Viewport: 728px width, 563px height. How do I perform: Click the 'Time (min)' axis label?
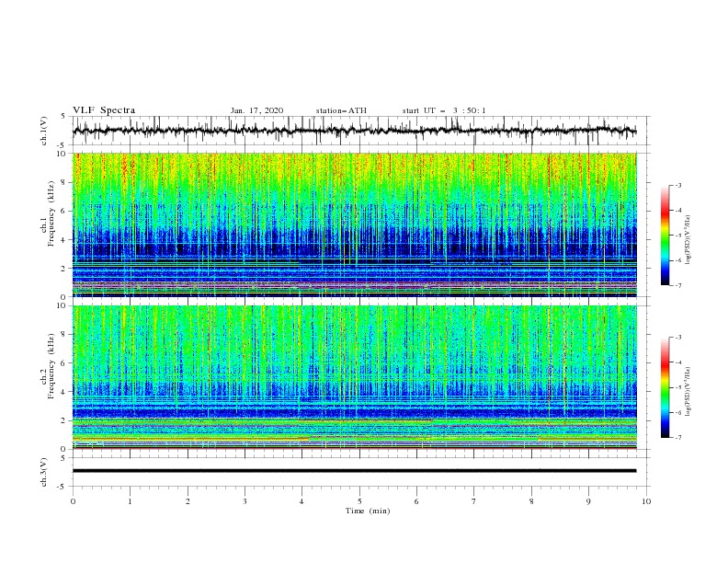pyautogui.click(x=368, y=511)
